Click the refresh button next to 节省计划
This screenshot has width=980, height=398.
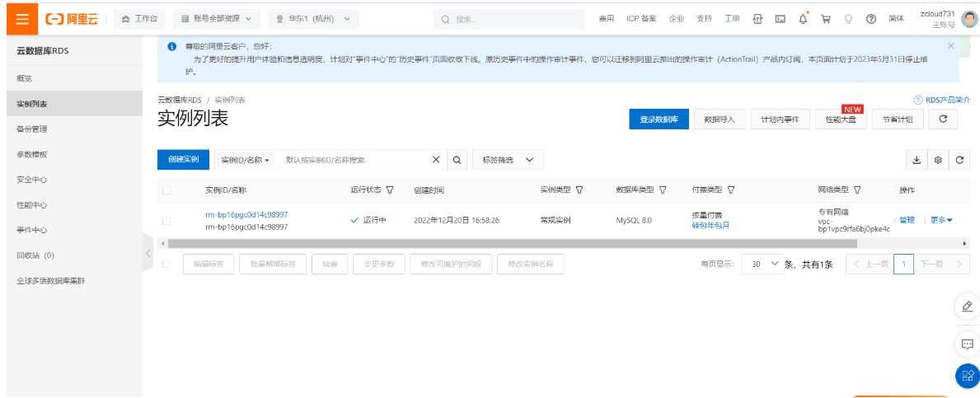point(943,119)
